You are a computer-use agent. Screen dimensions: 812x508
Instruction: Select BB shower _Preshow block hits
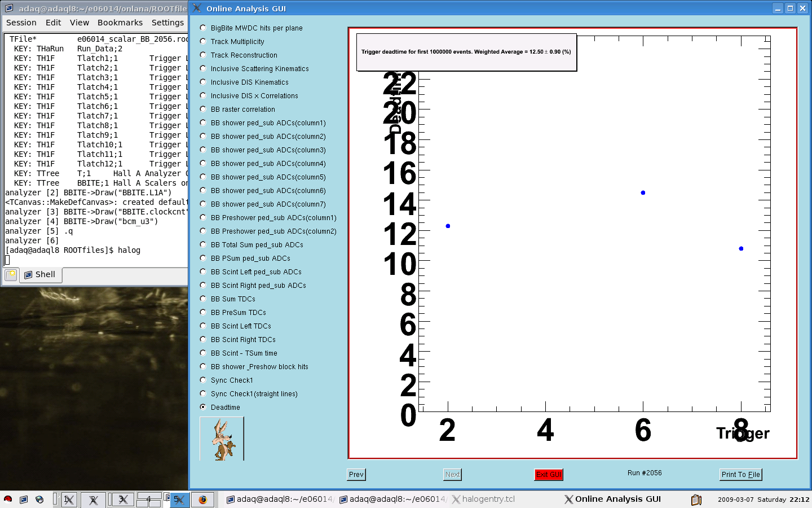254,366
